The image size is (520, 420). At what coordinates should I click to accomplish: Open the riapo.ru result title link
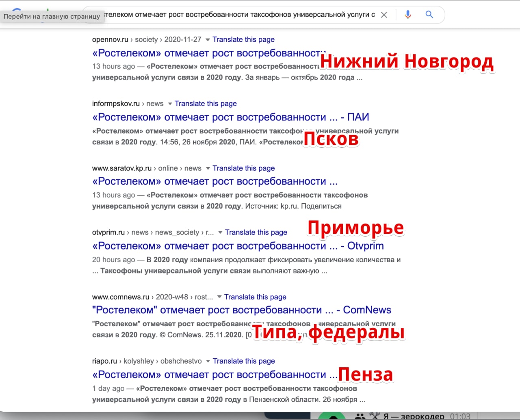(x=215, y=375)
